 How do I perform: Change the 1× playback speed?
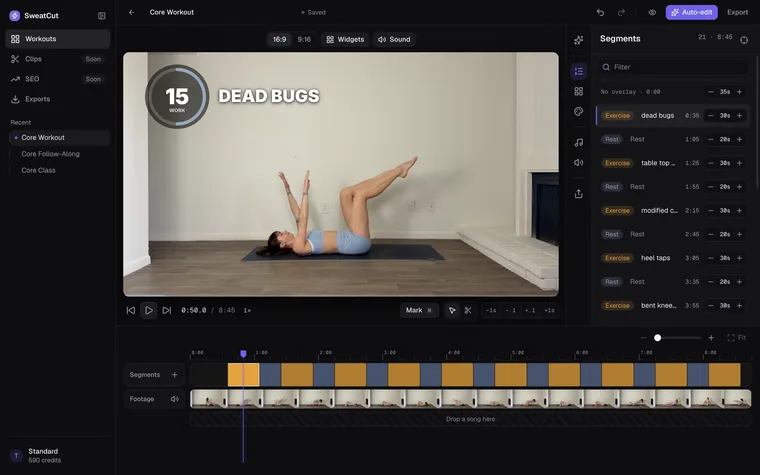pyautogui.click(x=247, y=311)
